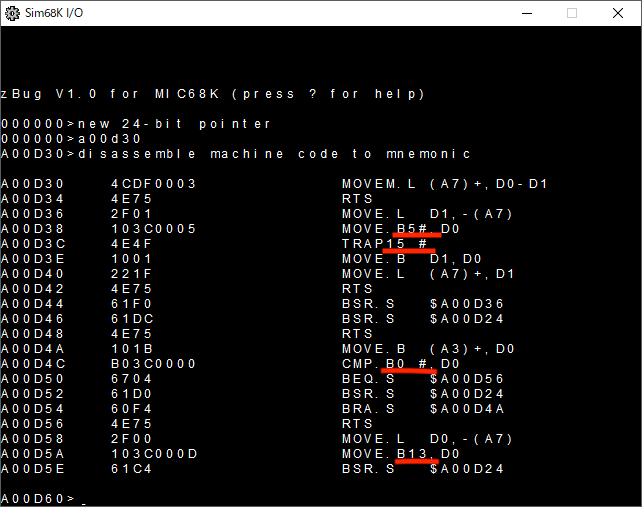Click opcode 61D0

coord(131,394)
